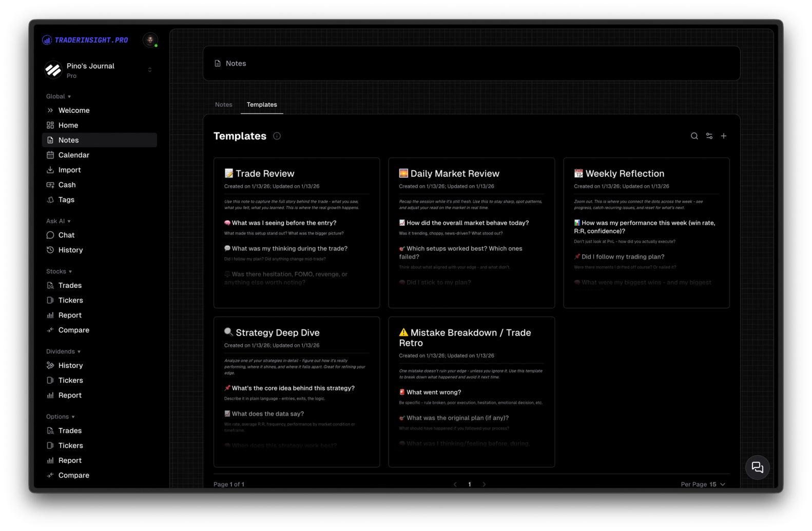Click "What was I seeing before the entry?"

pyautogui.click(x=280, y=223)
